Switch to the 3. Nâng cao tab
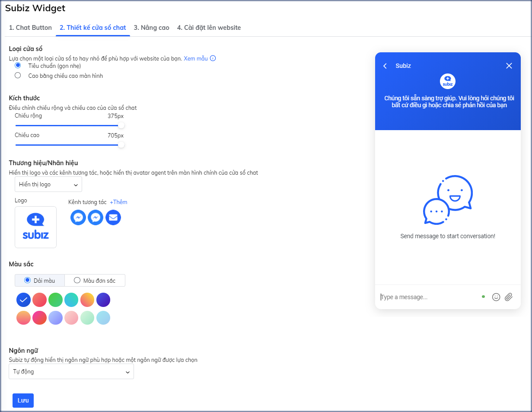This screenshot has height=412, width=532. coord(151,28)
